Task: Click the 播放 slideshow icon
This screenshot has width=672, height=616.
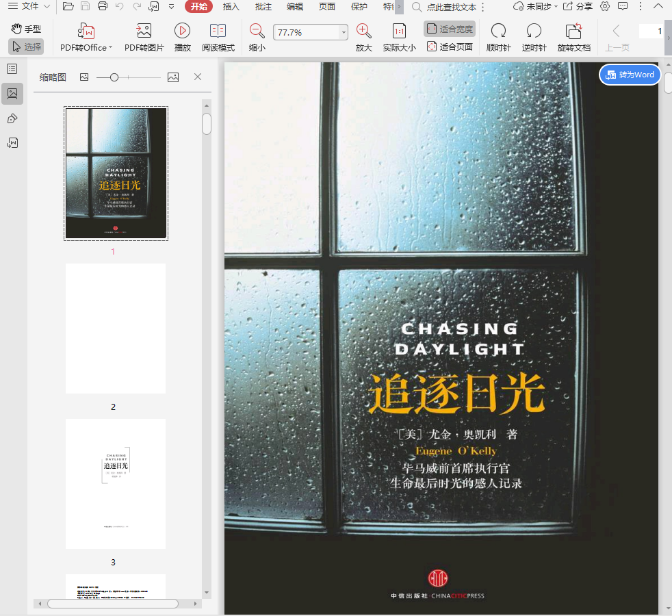Action: click(x=182, y=31)
